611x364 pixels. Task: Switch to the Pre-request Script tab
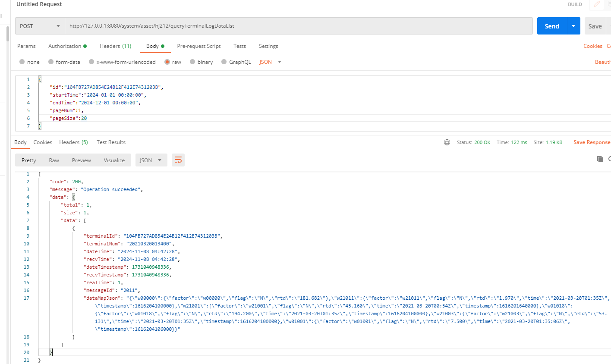[x=198, y=46]
